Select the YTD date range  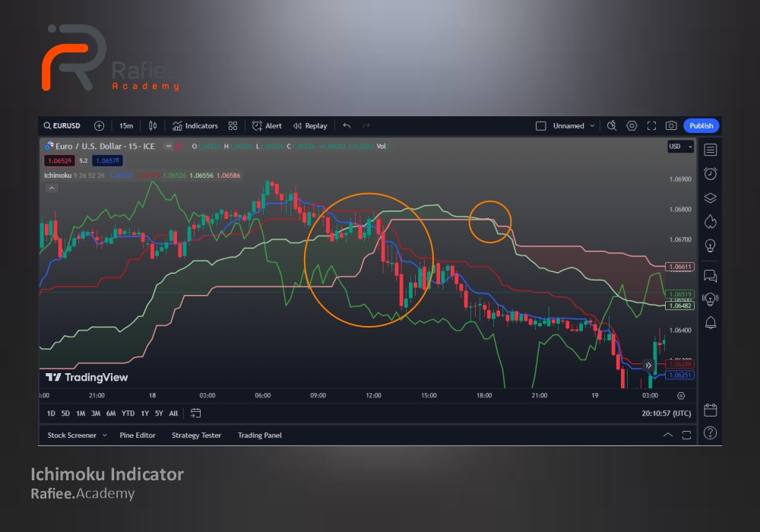point(128,413)
